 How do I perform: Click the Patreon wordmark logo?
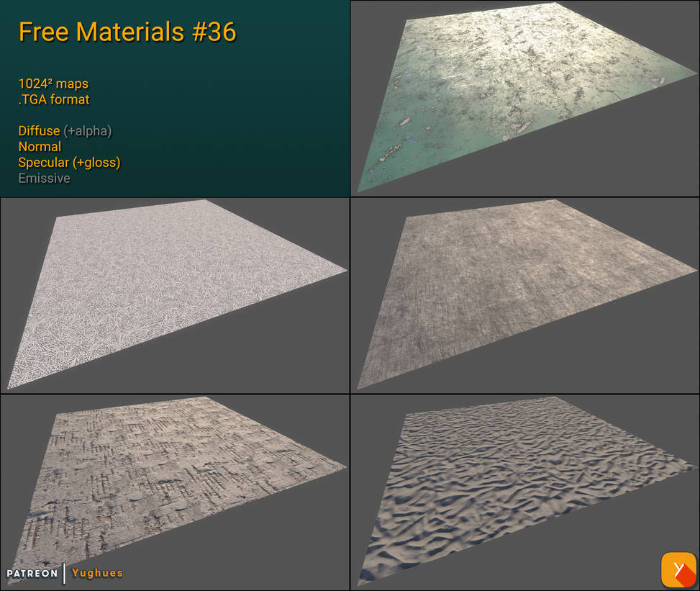click(x=34, y=573)
